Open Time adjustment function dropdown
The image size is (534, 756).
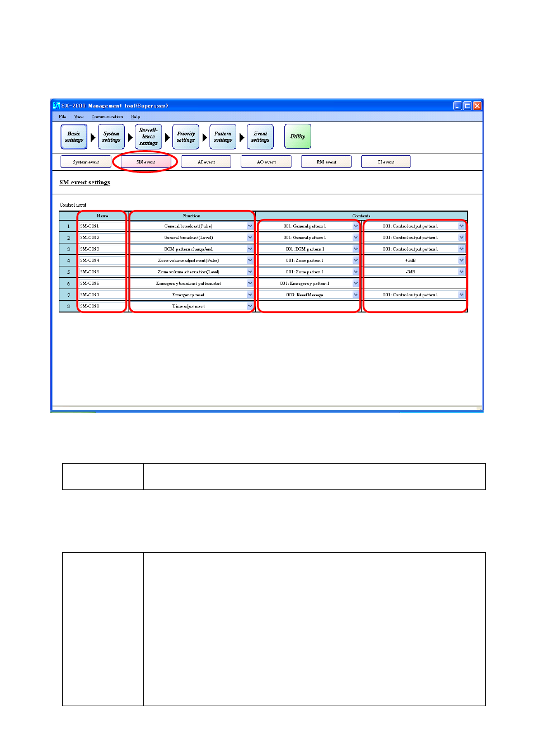click(250, 306)
